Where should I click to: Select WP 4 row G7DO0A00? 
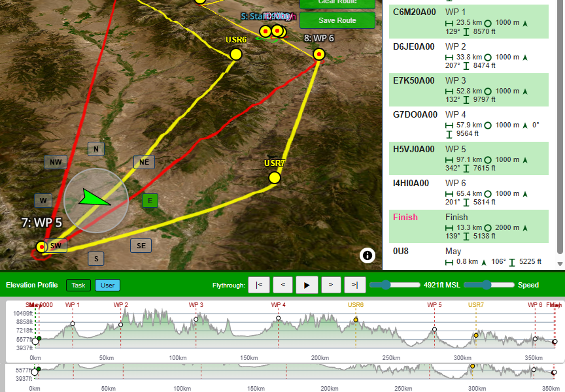[x=469, y=124]
